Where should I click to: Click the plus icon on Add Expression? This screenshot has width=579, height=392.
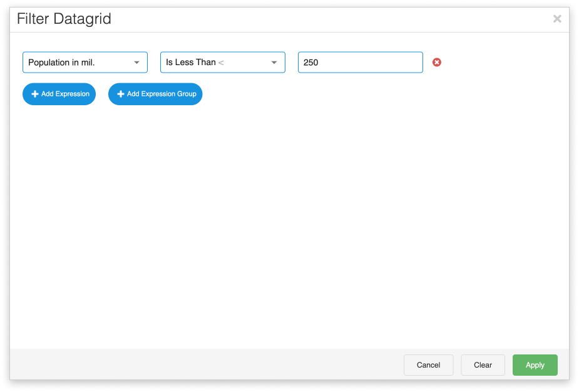point(35,94)
